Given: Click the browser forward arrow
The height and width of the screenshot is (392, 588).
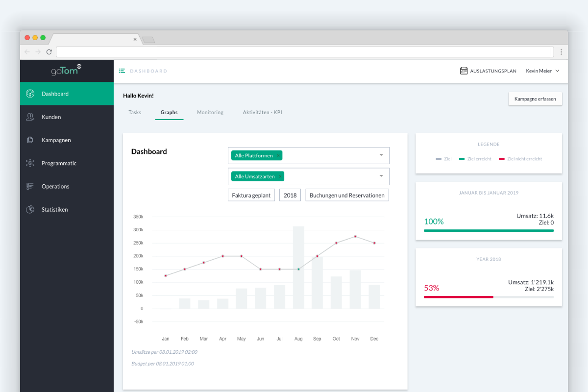Looking at the screenshot, I should point(38,51).
